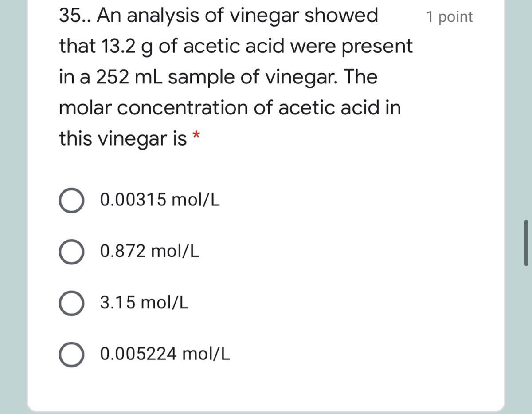Pick the 3.15 mol/L radio circle

[71, 303]
